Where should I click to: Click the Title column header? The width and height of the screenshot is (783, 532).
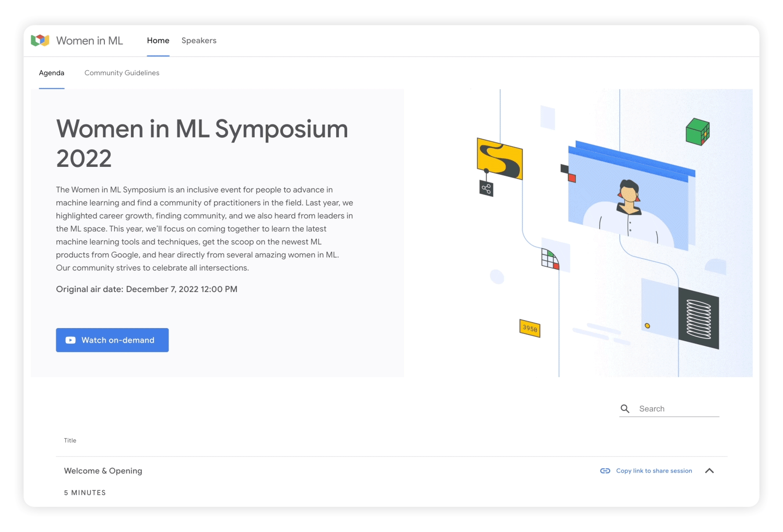click(70, 441)
